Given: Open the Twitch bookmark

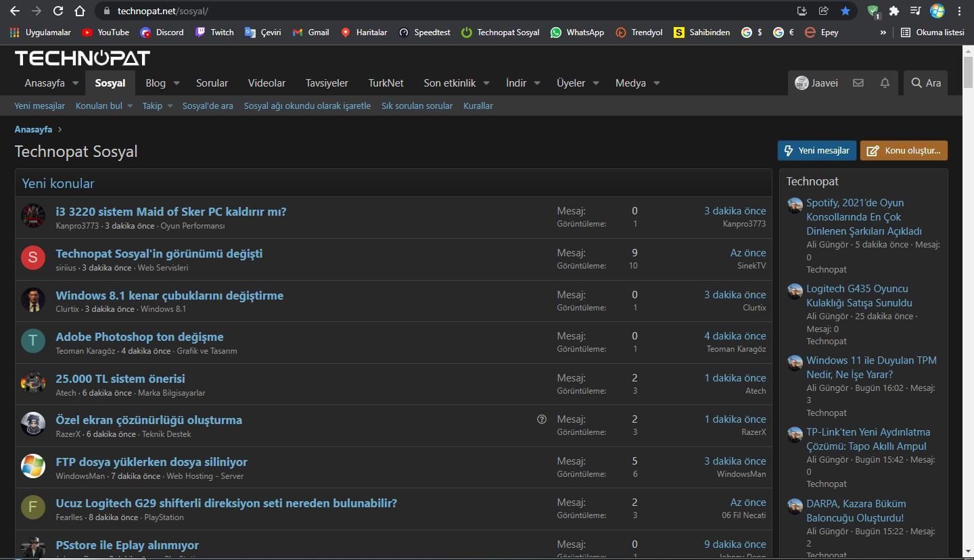Looking at the screenshot, I should (214, 32).
